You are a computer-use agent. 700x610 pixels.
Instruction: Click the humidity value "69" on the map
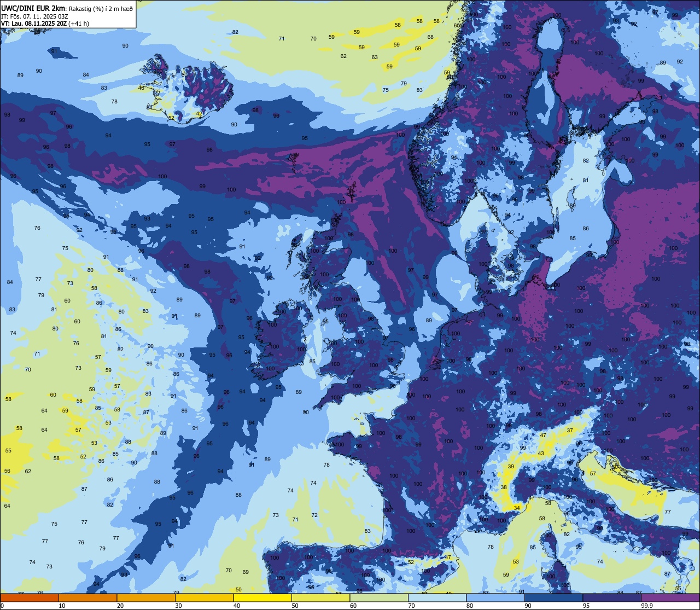coord(246,572)
